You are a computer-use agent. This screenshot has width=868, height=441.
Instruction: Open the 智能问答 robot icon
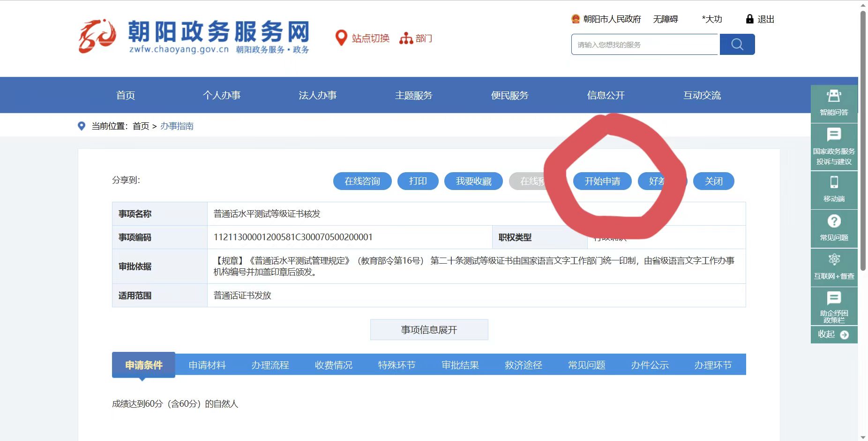pos(834,96)
